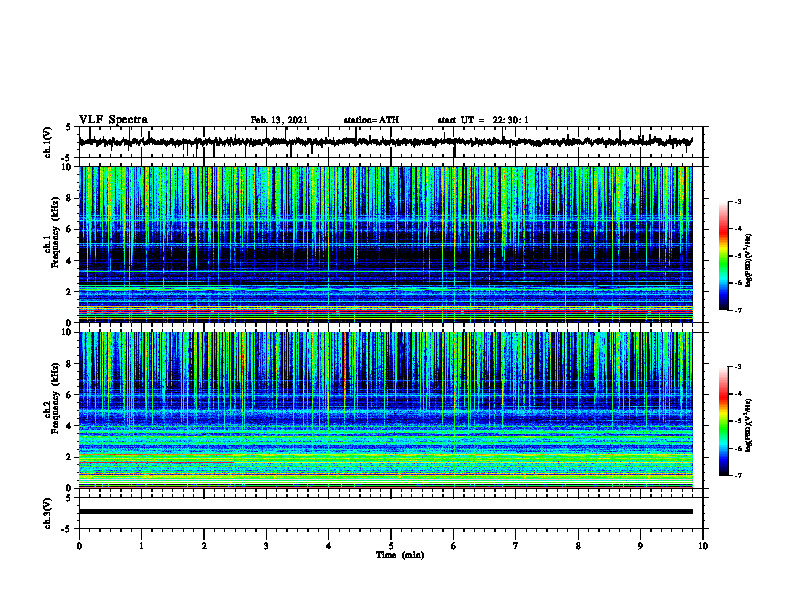The height and width of the screenshot is (612, 792).
Task: Click inside the ch.2 spectrogram panel
Action: (386, 410)
